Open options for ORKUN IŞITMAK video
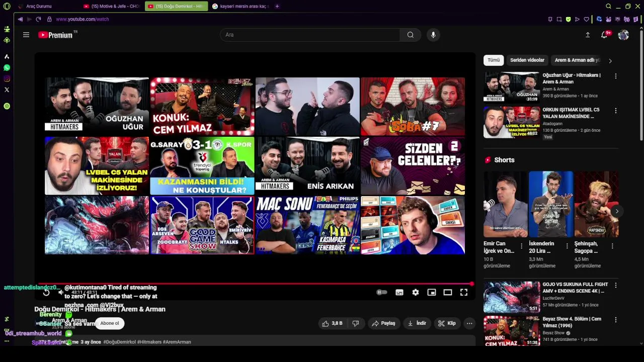 click(615, 111)
